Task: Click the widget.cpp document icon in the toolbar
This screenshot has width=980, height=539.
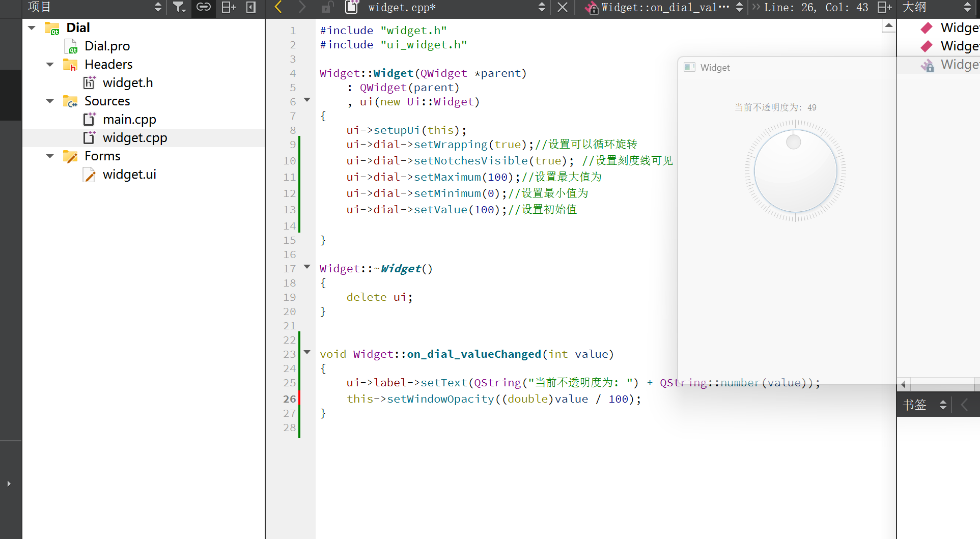Action: pyautogui.click(x=352, y=7)
